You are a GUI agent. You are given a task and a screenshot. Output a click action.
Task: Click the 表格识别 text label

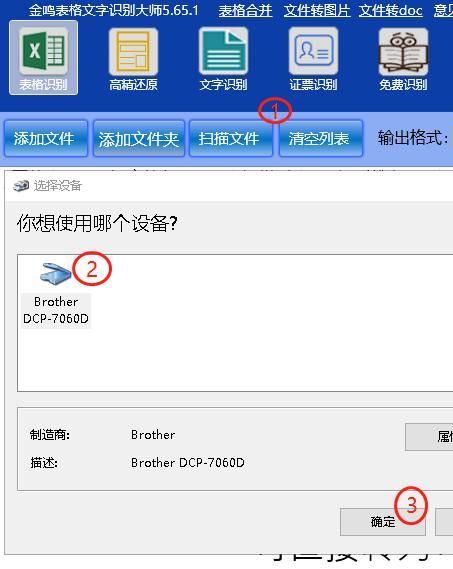click(43, 85)
